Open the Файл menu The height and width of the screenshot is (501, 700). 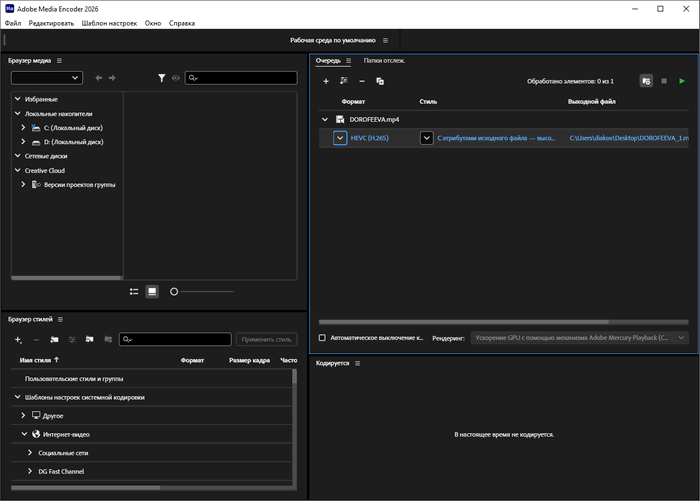(12, 22)
